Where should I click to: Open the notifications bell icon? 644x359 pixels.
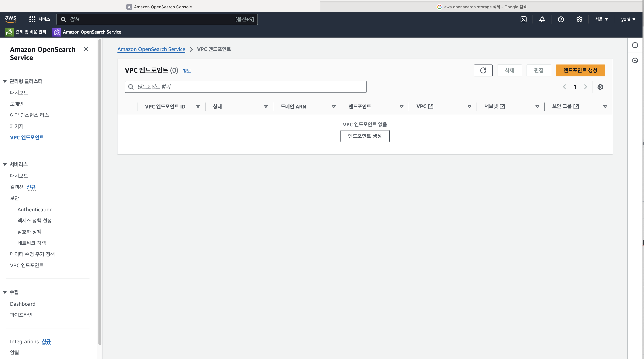542,19
